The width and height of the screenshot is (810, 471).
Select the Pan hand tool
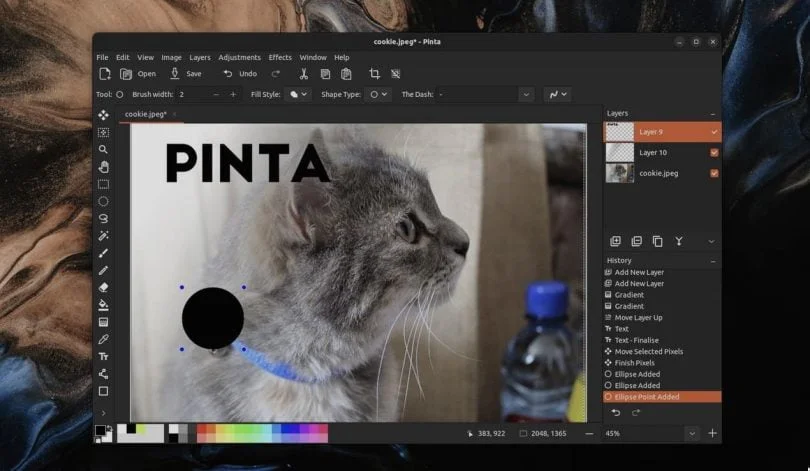(103, 167)
